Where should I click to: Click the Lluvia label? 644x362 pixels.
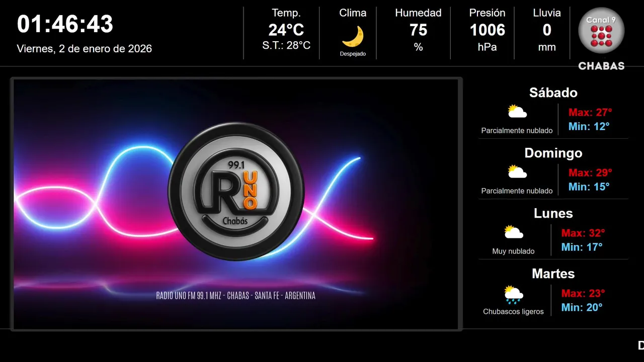pos(547,13)
